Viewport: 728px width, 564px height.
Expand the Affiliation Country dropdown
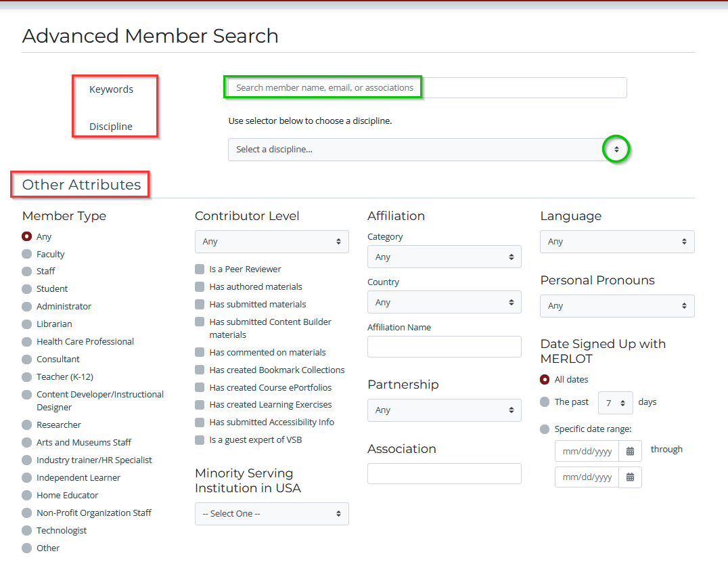[x=444, y=303]
